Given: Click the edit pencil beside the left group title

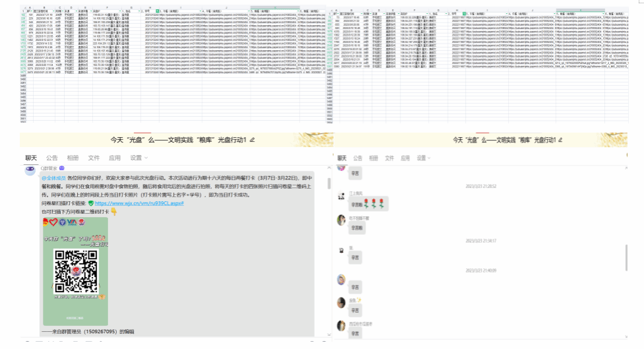Looking at the screenshot, I should 251,141.
